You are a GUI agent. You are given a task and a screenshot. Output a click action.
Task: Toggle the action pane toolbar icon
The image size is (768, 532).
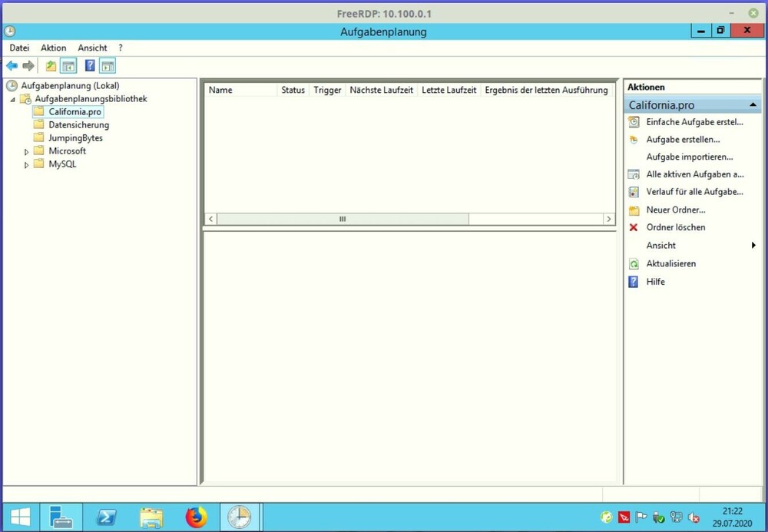[108, 66]
